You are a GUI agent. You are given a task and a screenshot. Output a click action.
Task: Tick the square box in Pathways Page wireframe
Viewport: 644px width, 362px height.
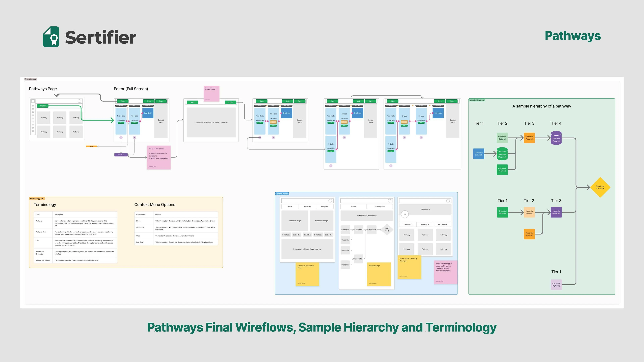(x=33, y=101)
